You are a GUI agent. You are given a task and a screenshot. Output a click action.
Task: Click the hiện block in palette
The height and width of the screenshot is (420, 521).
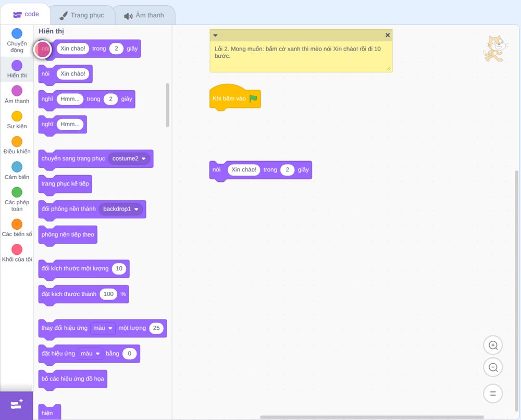coord(49,412)
